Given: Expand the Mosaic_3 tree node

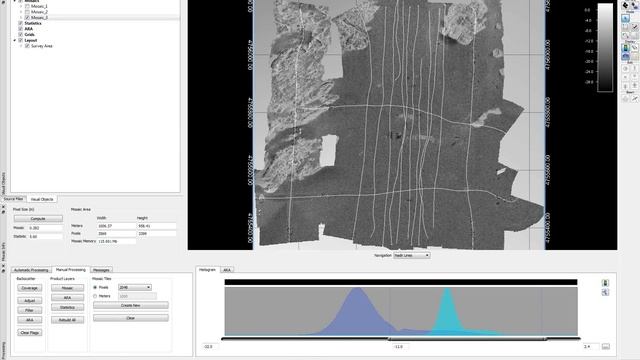Looking at the screenshot, I should (x=21, y=18).
